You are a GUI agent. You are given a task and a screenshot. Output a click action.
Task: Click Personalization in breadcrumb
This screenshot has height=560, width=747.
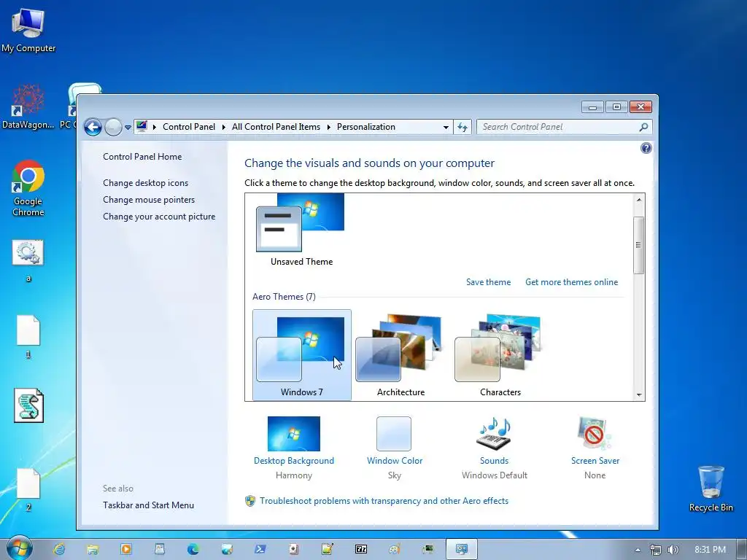(366, 127)
